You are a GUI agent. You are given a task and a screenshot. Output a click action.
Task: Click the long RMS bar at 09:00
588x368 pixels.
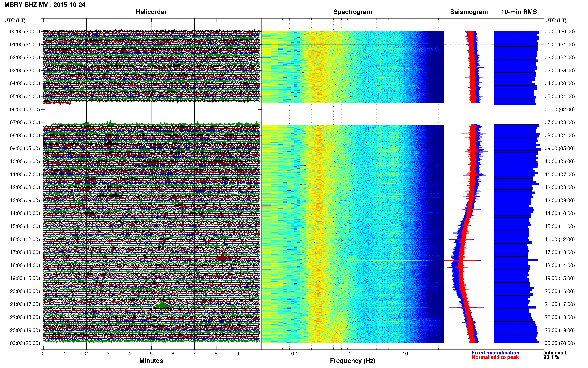pyautogui.click(x=518, y=149)
